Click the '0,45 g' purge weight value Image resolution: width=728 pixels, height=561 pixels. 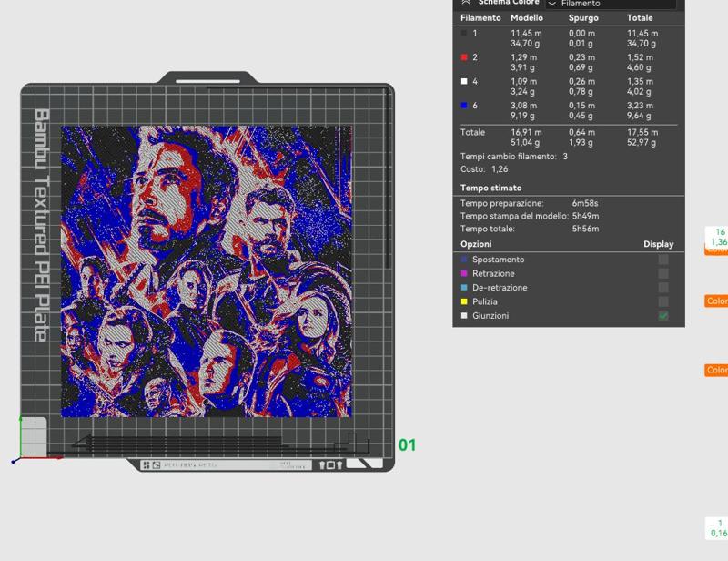581,116
